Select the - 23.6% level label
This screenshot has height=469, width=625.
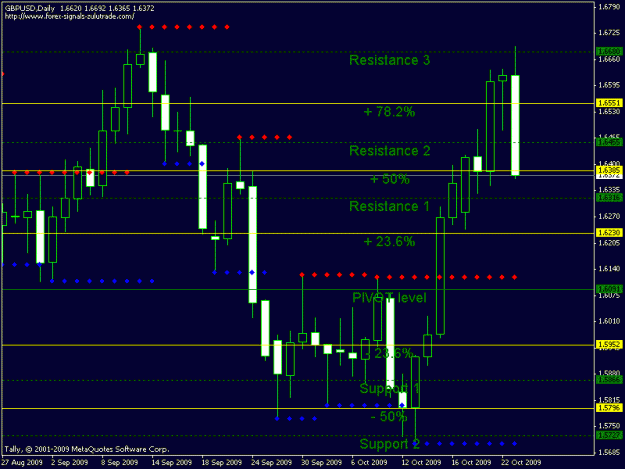pyautogui.click(x=389, y=353)
